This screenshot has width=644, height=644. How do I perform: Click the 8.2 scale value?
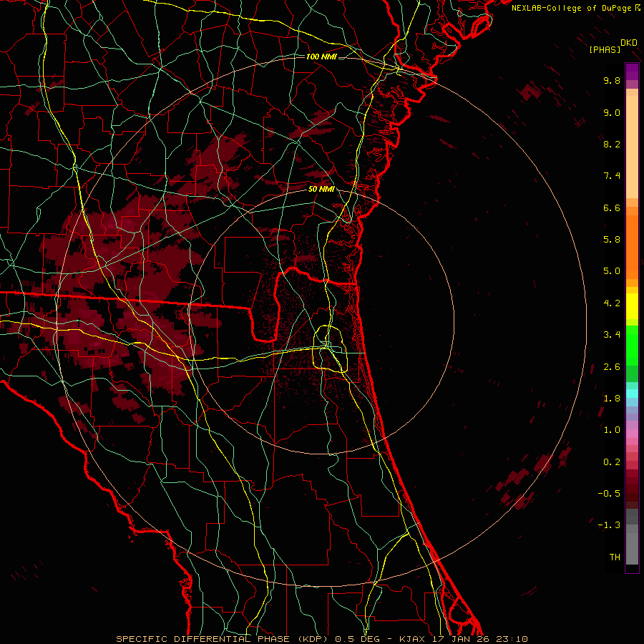point(612,144)
